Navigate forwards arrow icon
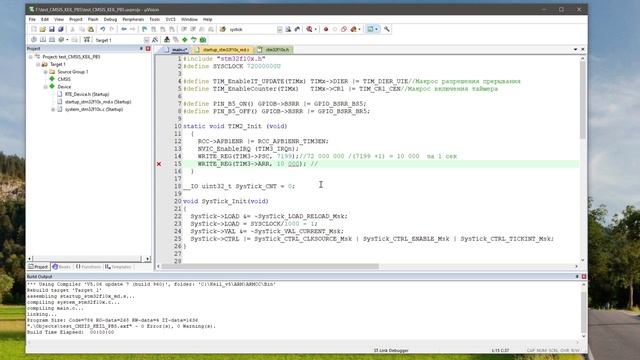Image resolution: width=640 pixels, height=360 pixels. [133, 29]
